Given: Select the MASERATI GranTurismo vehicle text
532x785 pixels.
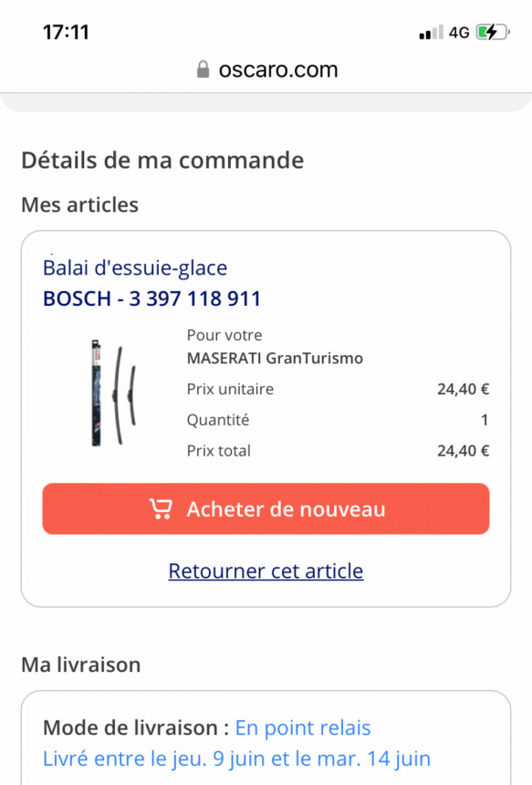Looking at the screenshot, I should (275, 359).
